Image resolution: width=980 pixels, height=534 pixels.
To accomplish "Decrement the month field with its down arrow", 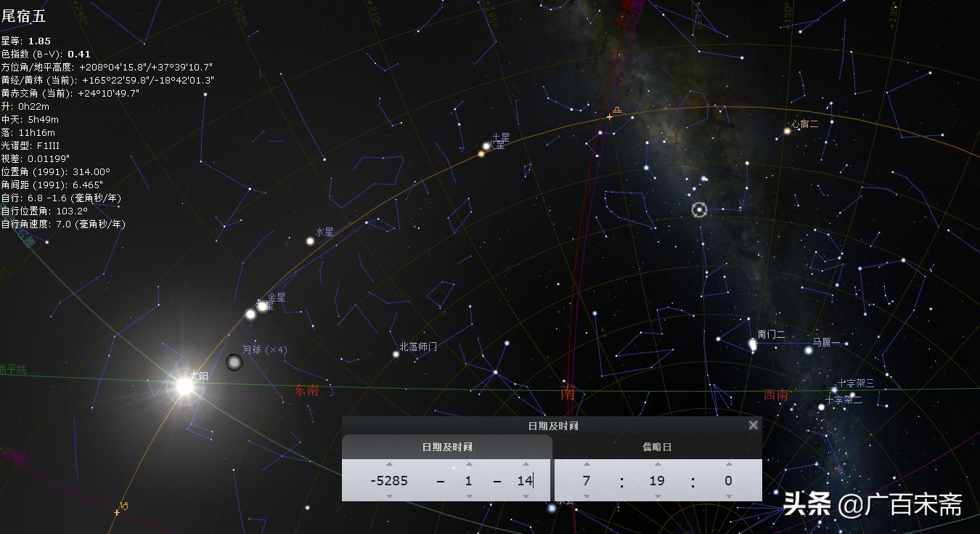I will [x=469, y=496].
